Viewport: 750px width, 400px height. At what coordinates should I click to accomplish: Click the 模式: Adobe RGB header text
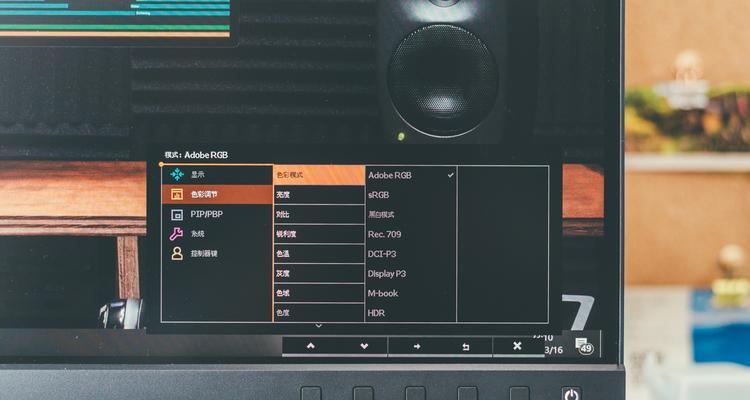click(196, 155)
